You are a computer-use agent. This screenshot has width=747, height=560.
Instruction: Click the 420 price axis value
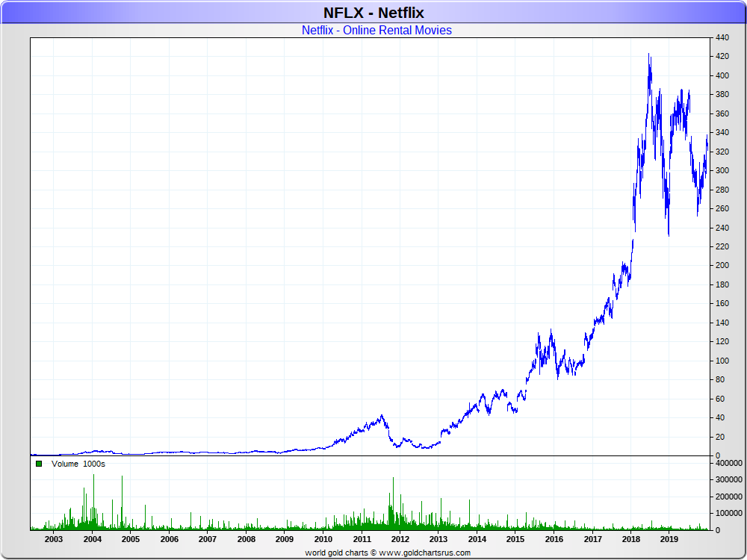(722, 56)
